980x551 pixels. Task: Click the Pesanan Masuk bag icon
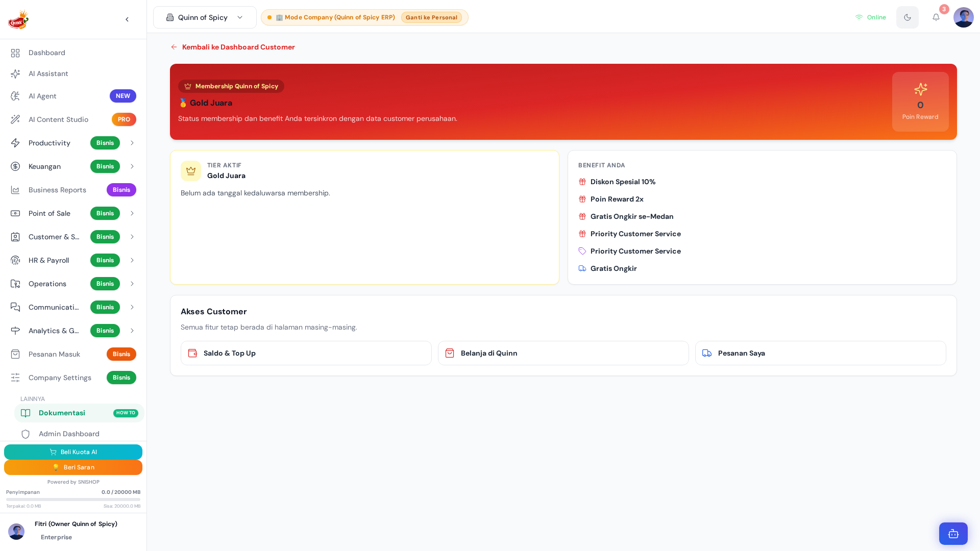click(15, 354)
